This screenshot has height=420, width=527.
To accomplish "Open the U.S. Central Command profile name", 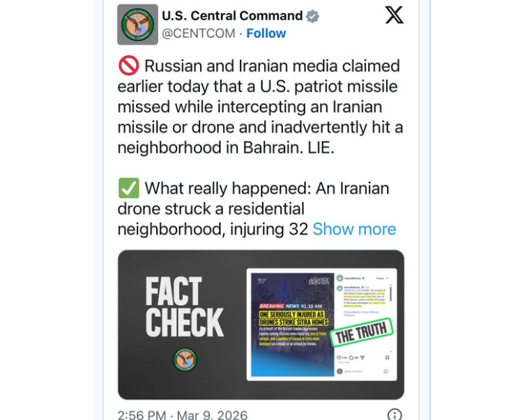I will pos(232,16).
